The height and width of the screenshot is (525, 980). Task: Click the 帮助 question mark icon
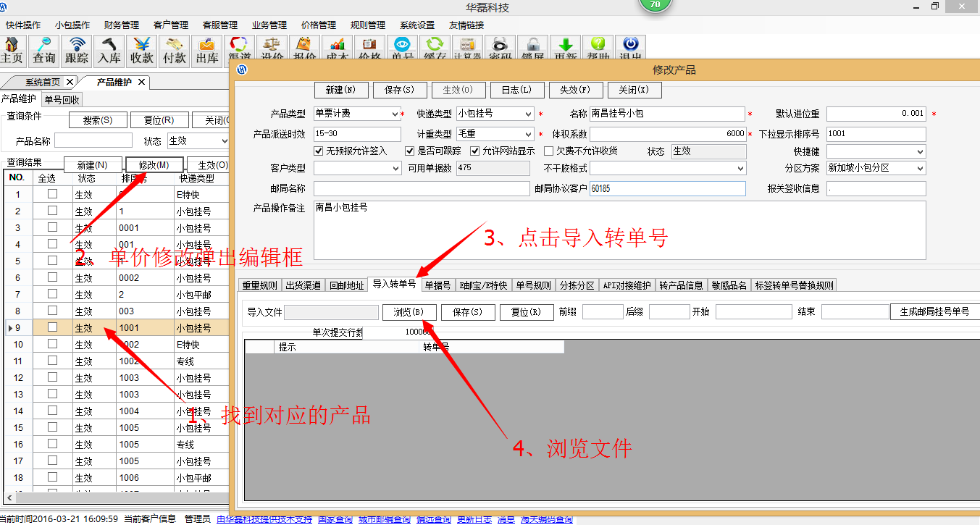[598, 49]
